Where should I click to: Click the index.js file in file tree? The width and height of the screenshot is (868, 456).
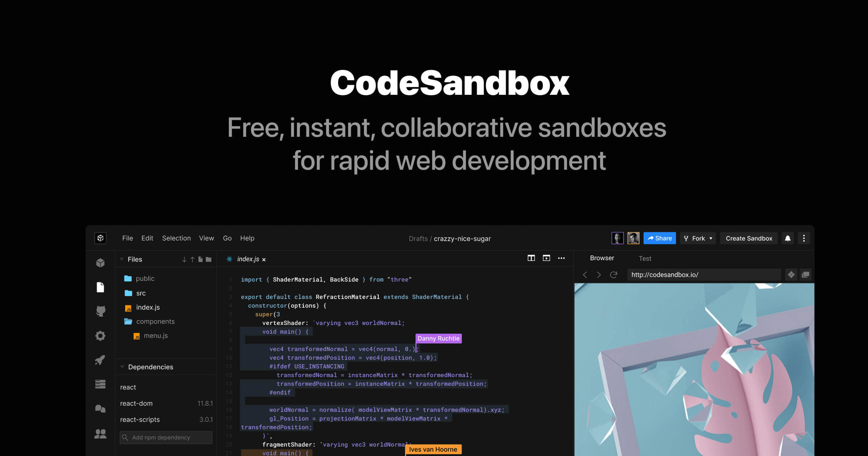148,307
